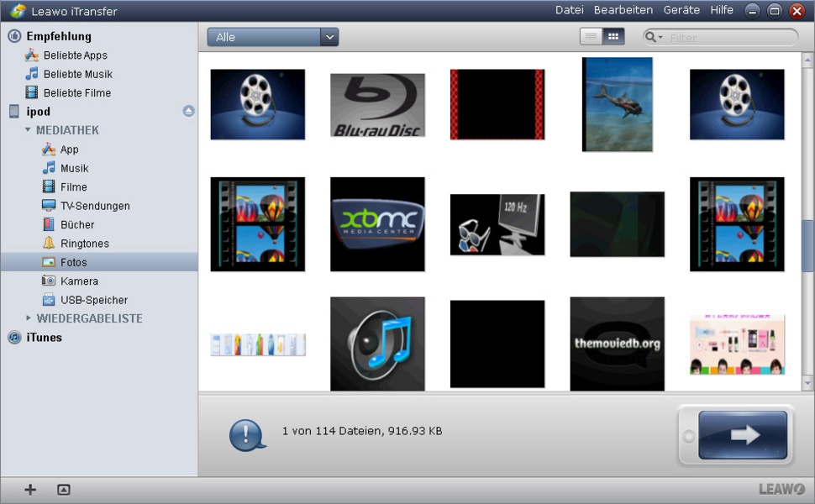Select the XBMC Media Center thumbnail

[377, 224]
